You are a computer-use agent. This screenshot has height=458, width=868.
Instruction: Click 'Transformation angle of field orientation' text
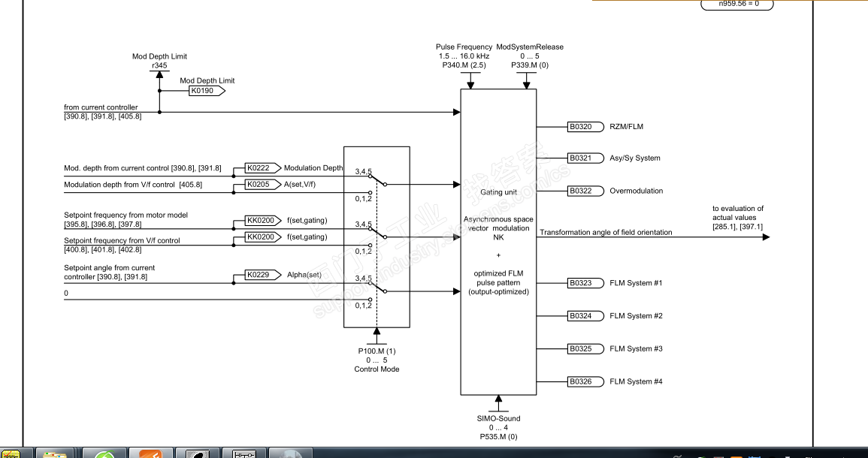(x=606, y=233)
